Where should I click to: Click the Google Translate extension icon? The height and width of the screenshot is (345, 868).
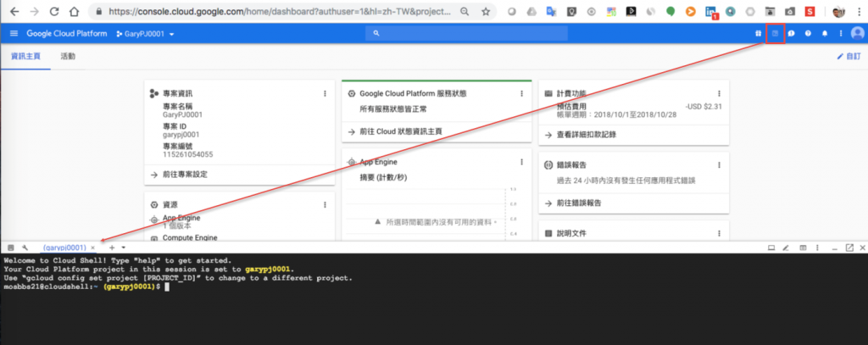[x=551, y=11]
